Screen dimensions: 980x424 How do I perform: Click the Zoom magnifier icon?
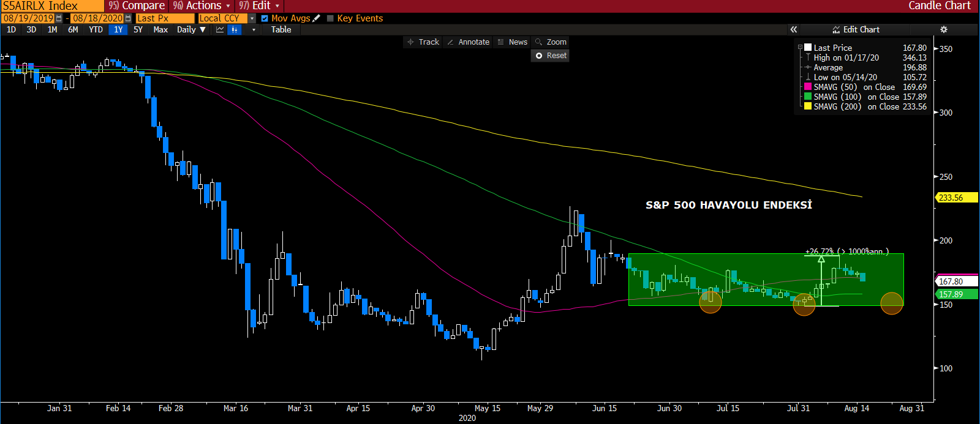click(x=539, y=42)
